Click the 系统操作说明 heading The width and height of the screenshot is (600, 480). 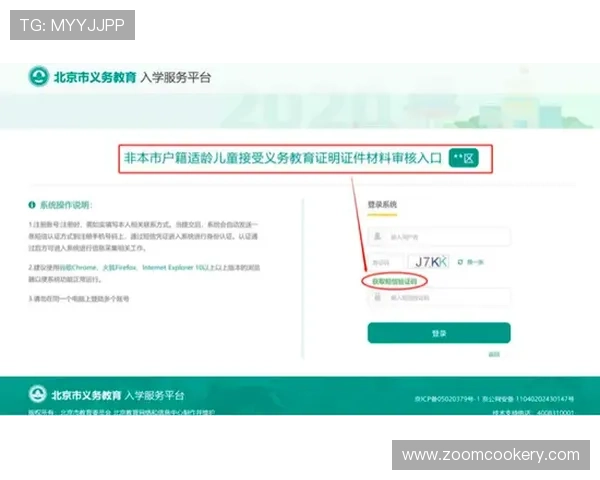[x=66, y=205]
